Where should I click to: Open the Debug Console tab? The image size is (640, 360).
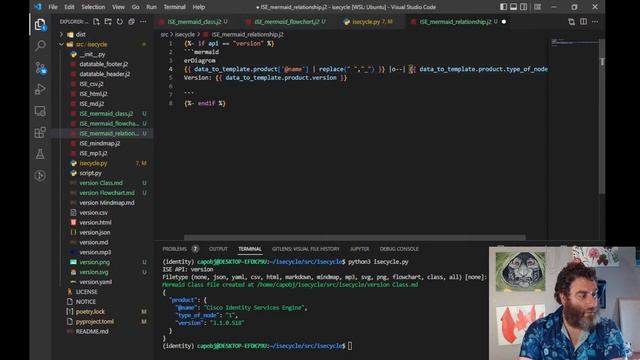click(399, 249)
